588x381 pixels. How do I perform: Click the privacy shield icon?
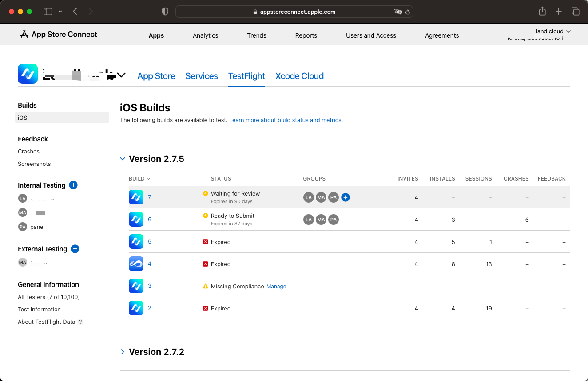[165, 12]
